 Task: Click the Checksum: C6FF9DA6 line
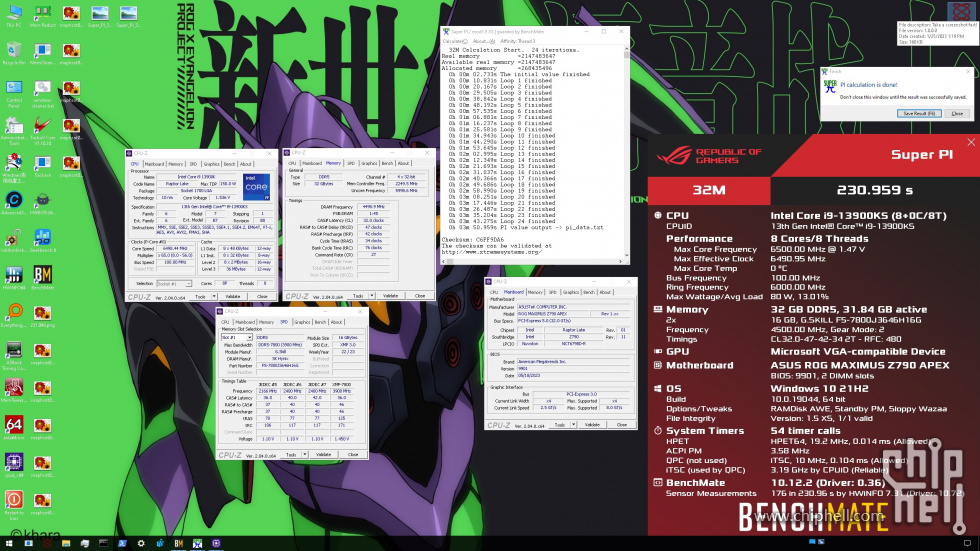pyautogui.click(x=472, y=240)
